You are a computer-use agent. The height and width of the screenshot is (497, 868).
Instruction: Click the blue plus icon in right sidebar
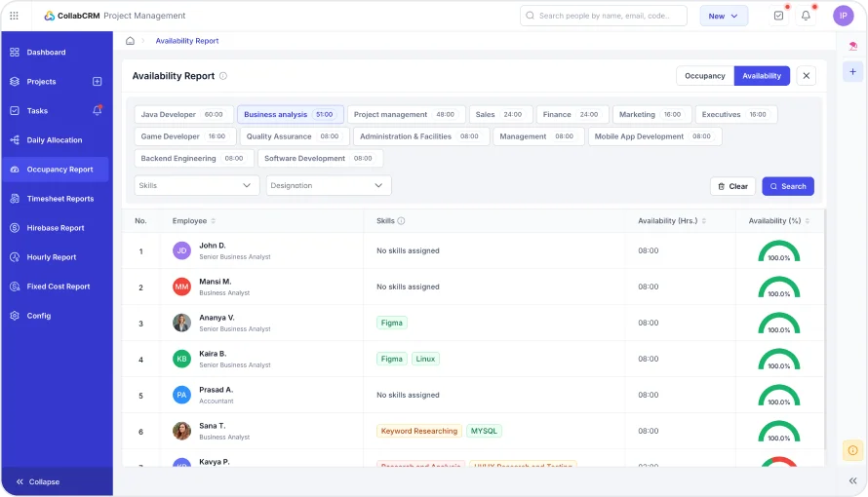pyautogui.click(x=852, y=72)
